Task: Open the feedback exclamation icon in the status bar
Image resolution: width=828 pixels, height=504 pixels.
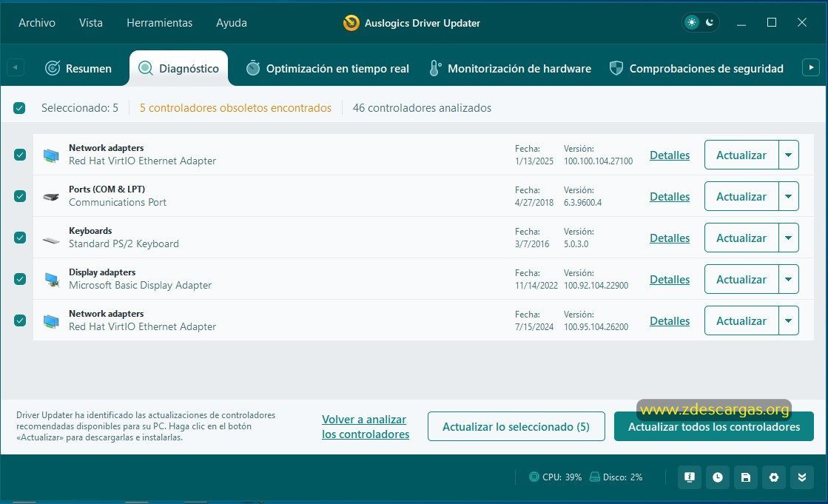Action: pos(689,477)
